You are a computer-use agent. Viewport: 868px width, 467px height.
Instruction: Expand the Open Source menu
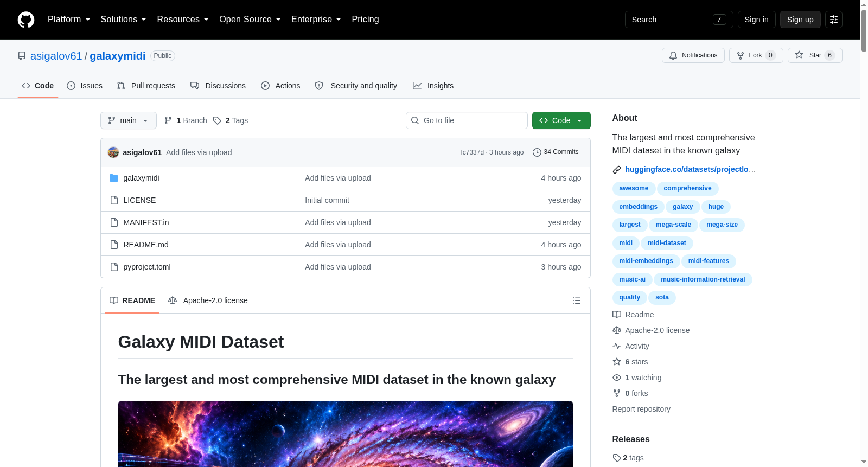pos(250,20)
